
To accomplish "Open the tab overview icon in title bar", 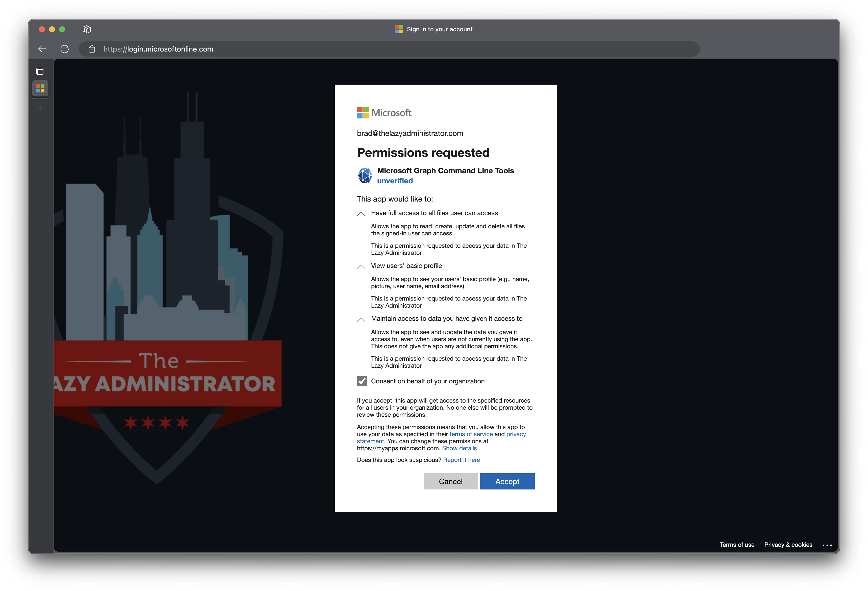I will pyautogui.click(x=87, y=29).
